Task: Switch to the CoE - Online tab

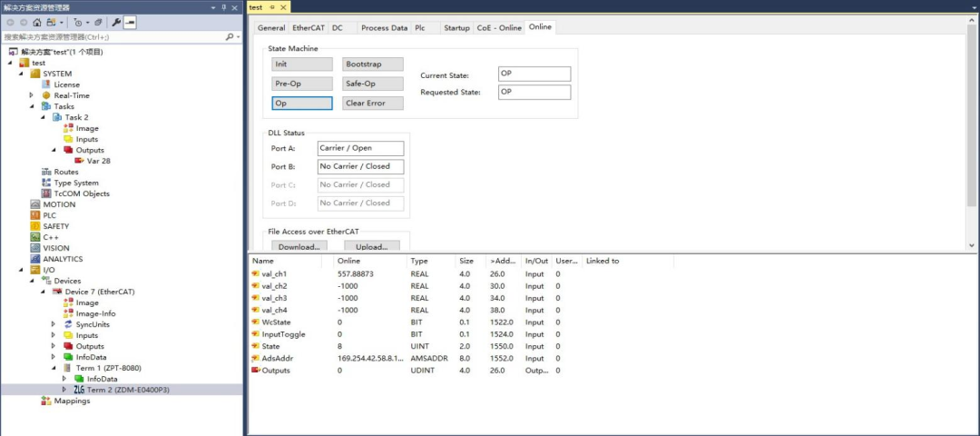Action: click(x=499, y=28)
